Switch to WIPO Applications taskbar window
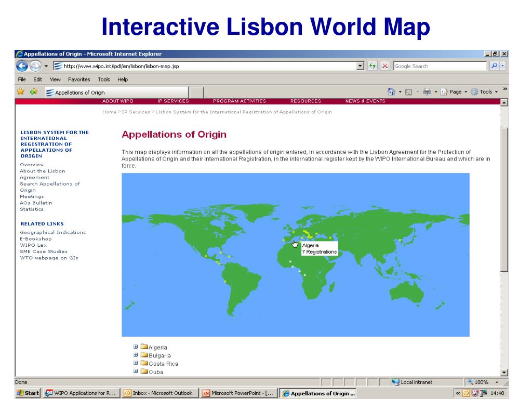The image size is (532, 399). [x=82, y=393]
